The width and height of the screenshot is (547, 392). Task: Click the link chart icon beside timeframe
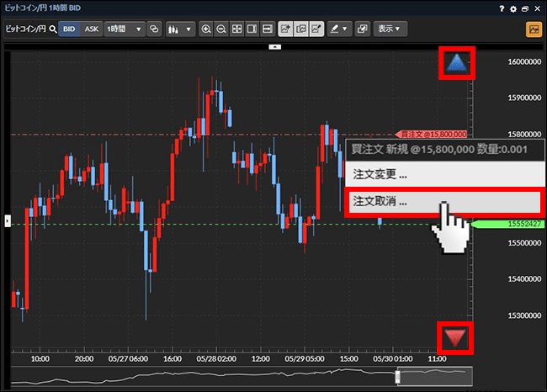(x=154, y=29)
